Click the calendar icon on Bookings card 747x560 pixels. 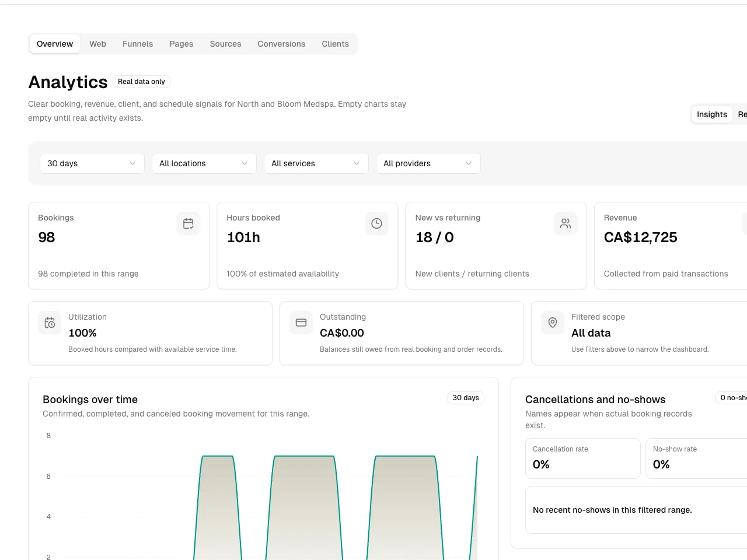coord(188,223)
